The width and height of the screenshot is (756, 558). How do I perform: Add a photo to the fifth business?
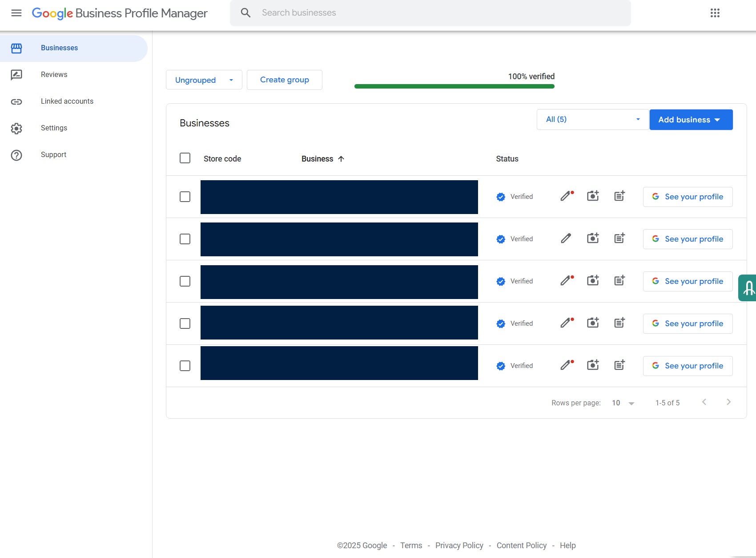pyautogui.click(x=593, y=365)
